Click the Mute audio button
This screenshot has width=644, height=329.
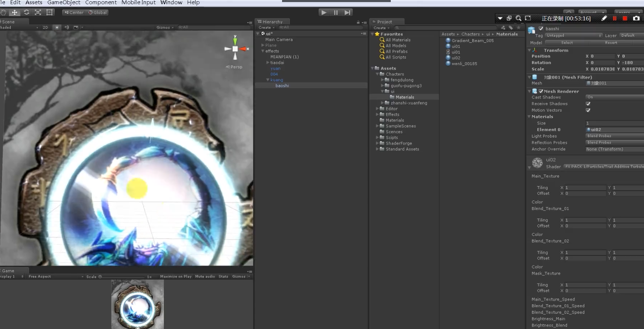[205, 277]
